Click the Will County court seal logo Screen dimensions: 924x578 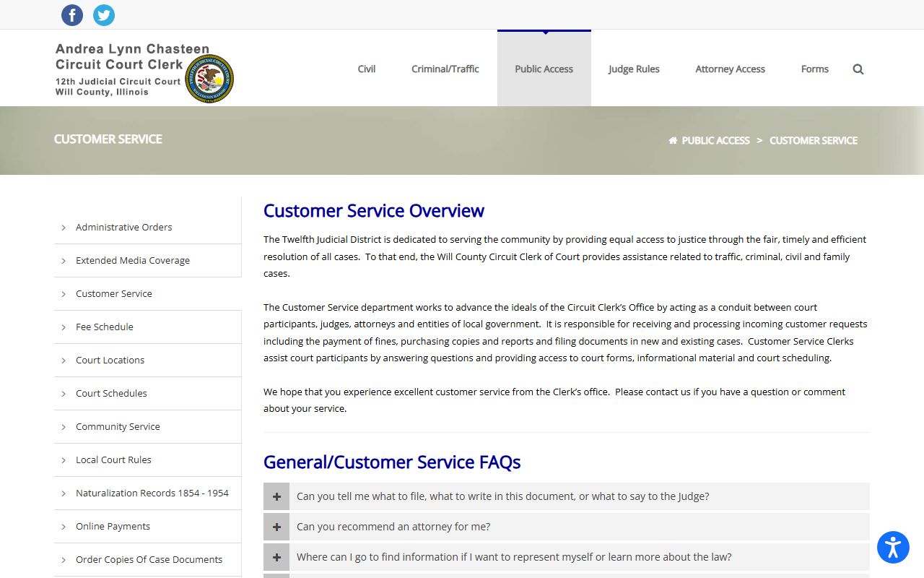click(209, 79)
